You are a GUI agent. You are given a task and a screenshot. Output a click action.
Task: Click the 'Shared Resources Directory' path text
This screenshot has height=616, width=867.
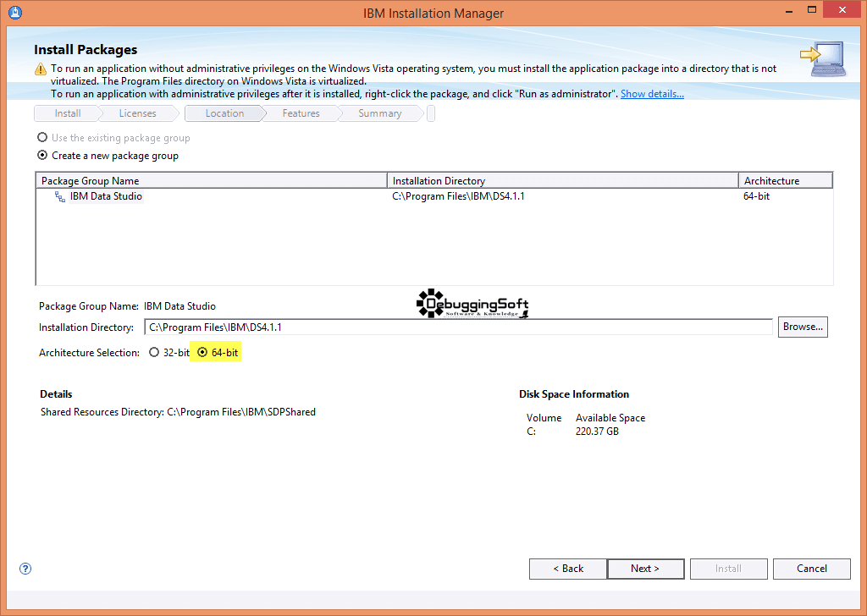coord(241,411)
